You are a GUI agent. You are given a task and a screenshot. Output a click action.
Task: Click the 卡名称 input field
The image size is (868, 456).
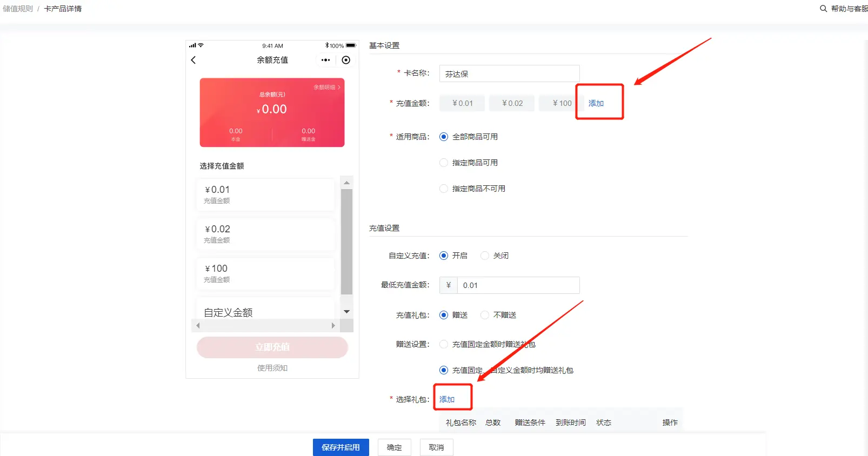[509, 74]
